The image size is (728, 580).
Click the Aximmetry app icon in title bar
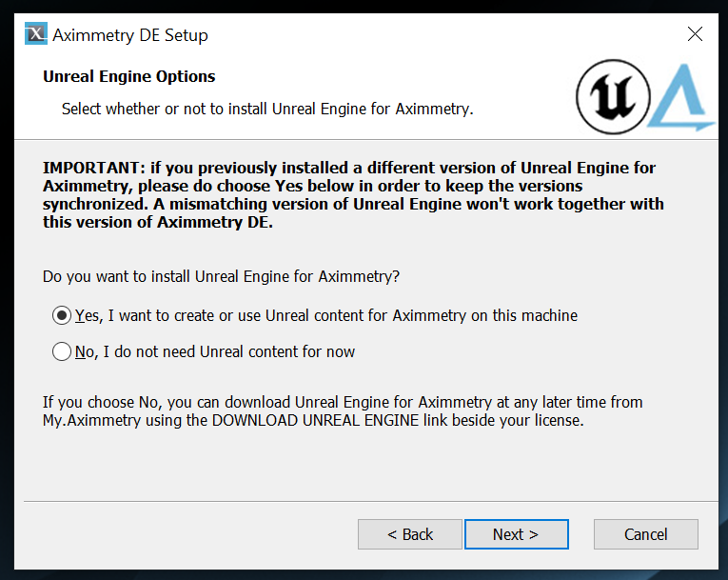coord(35,35)
